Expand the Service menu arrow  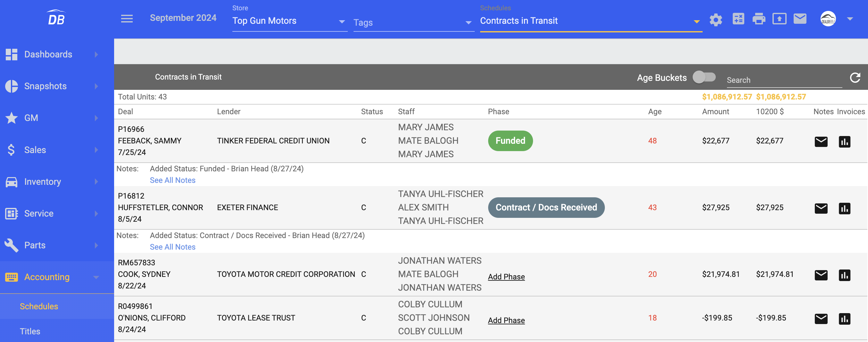pyautogui.click(x=96, y=213)
